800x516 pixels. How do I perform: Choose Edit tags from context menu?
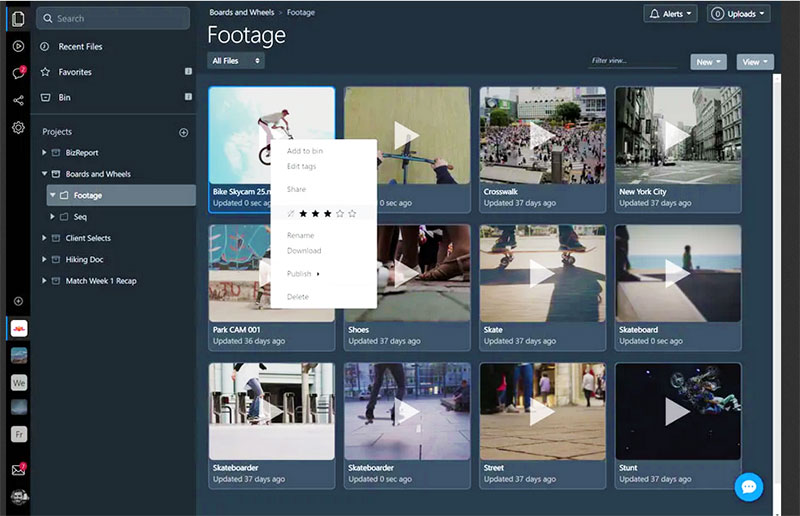(302, 166)
